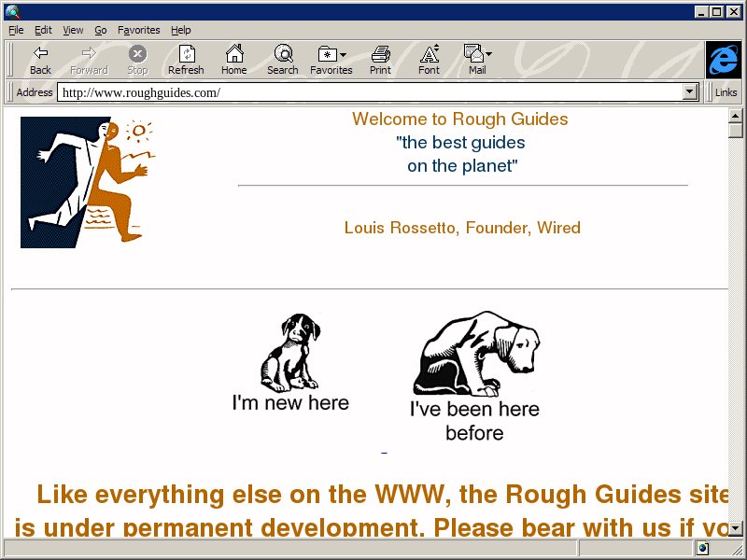Expand the address bar history dropdown
Viewport: 747px width, 560px height.
691,92
